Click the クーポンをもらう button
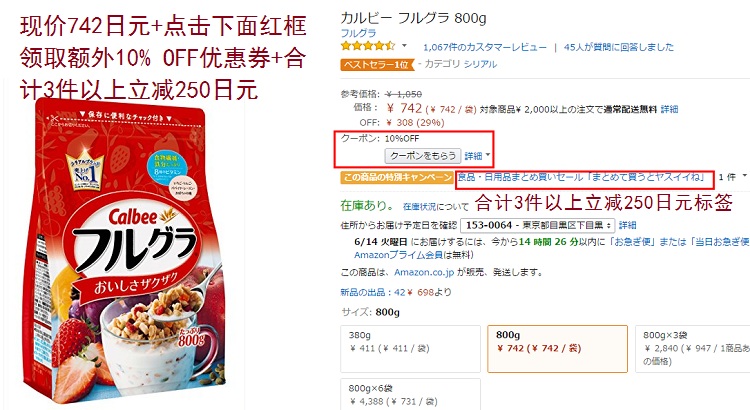 pos(423,156)
